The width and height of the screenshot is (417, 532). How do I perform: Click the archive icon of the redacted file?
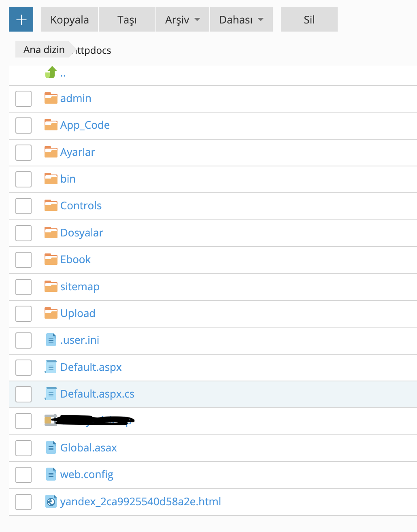50,420
